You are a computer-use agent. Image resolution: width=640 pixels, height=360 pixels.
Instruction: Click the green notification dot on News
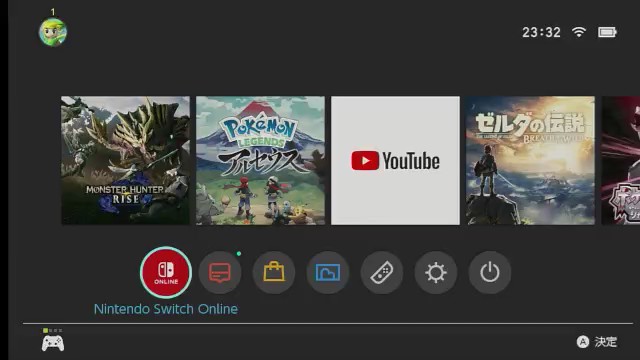[239, 253]
